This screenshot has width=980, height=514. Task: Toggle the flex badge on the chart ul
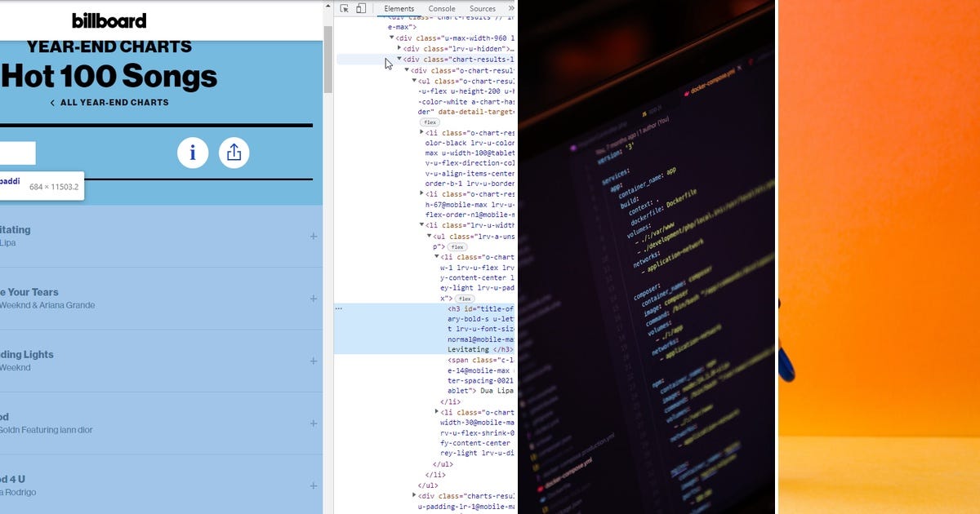[x=429, y=122]
